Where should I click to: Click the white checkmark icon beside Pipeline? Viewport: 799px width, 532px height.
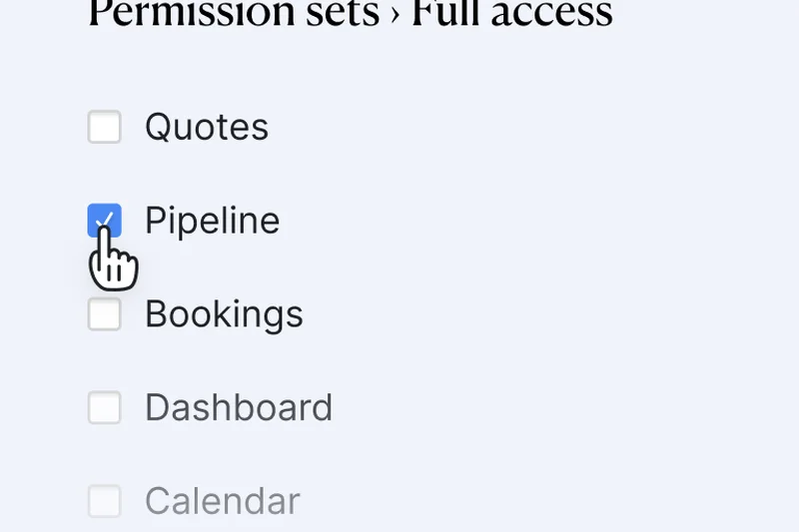tap(105, 221)
